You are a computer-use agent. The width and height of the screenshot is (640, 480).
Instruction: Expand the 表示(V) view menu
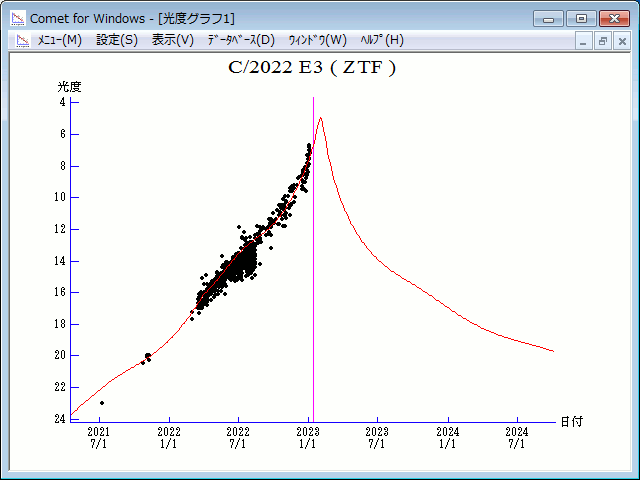172,40
